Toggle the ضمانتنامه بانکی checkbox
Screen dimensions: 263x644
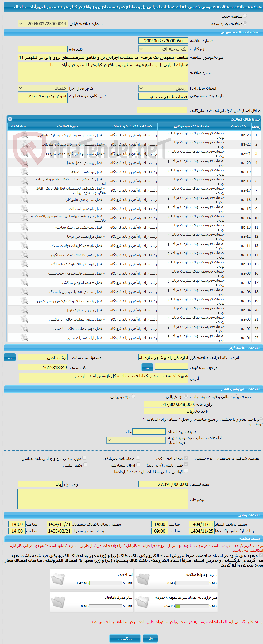186,458
